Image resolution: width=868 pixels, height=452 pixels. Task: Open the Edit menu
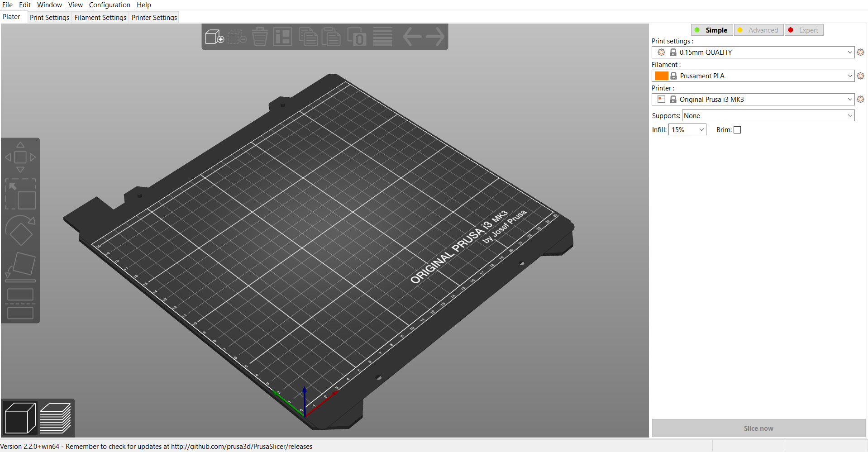click(x=25, y=5)
